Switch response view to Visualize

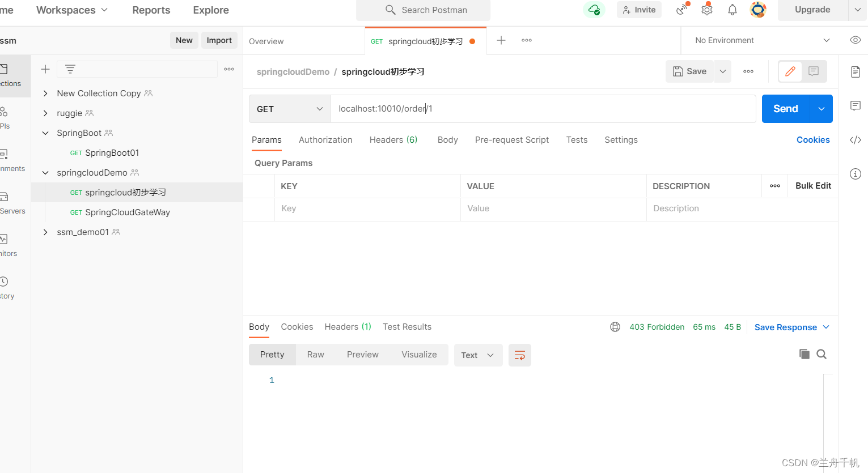[x=419, y=355]
